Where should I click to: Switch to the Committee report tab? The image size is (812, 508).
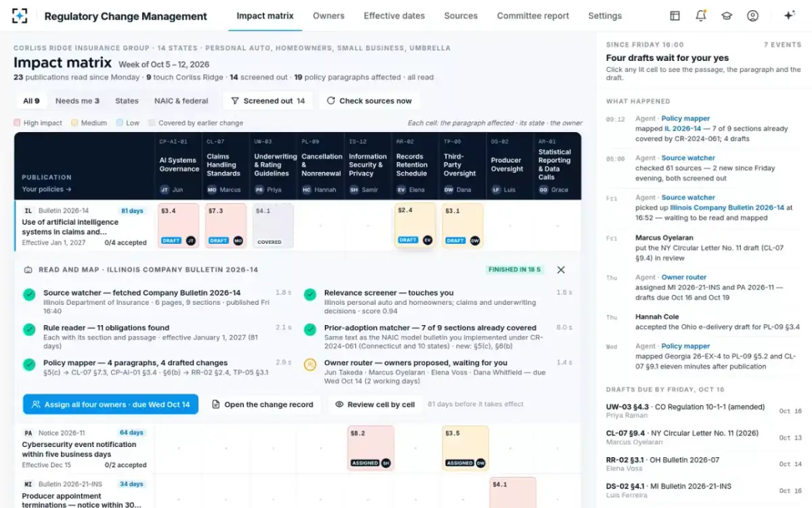point(533,16)
